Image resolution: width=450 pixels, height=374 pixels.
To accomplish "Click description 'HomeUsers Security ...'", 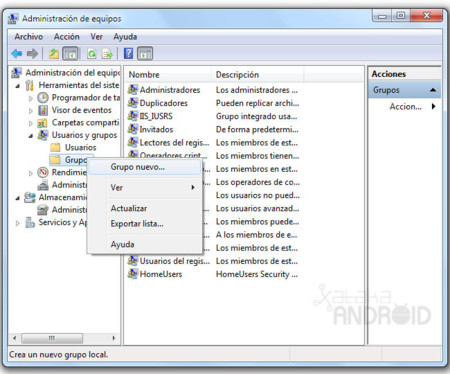I will 257,274.
